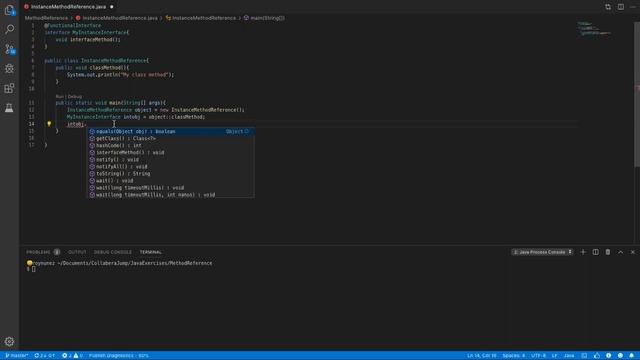Open the Source Control view
Viewport: 640px width, 360px height.
(9, 49)
